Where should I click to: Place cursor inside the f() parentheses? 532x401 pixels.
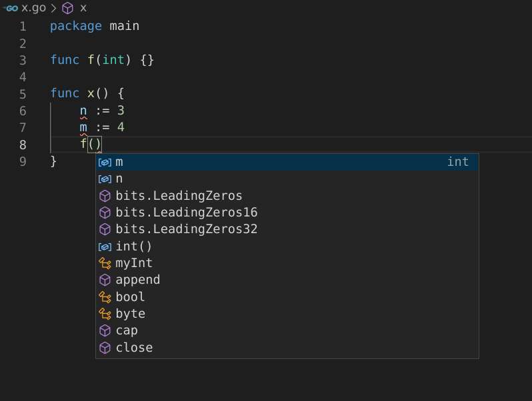[95, 144]
